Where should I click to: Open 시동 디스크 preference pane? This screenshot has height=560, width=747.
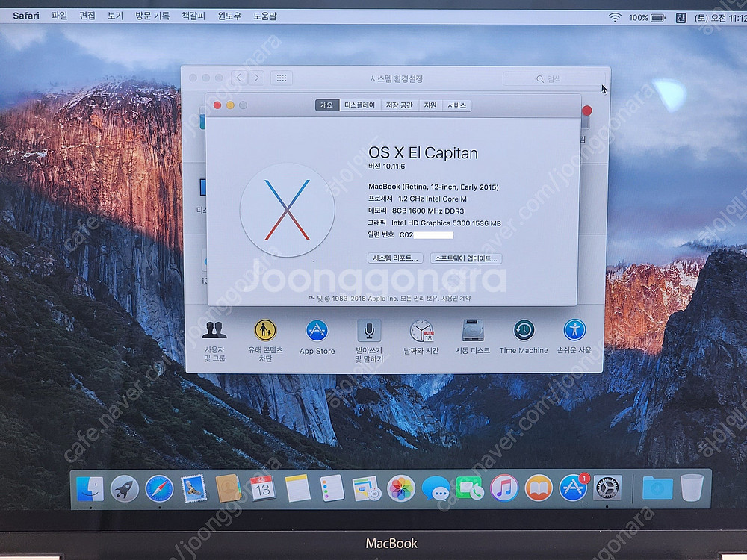click(473, 337)
